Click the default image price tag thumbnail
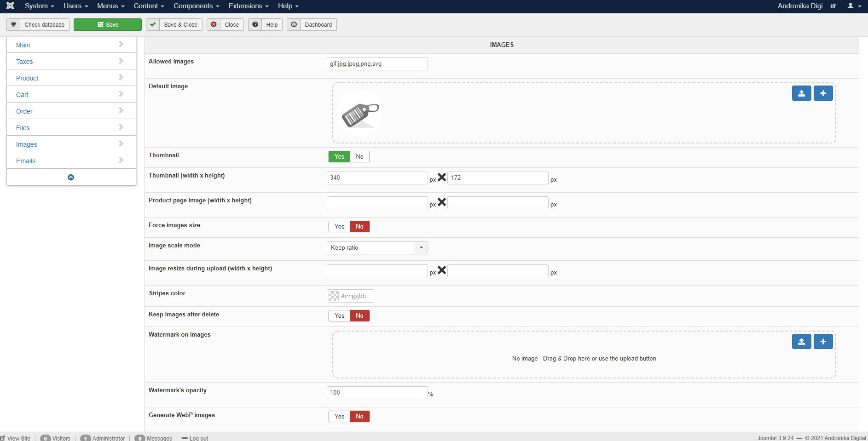This screenshot has width=868, height=441. pos(360,113)
